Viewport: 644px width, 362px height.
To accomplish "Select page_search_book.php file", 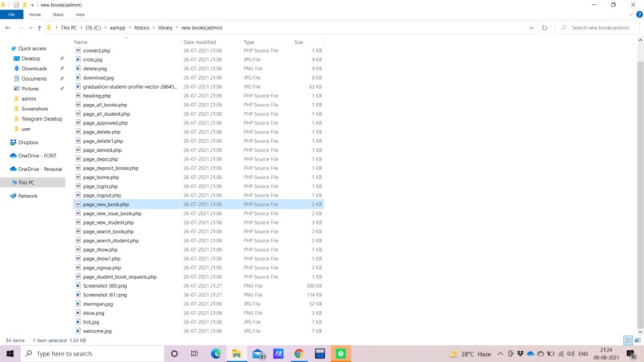I will (x=108, y=231).
